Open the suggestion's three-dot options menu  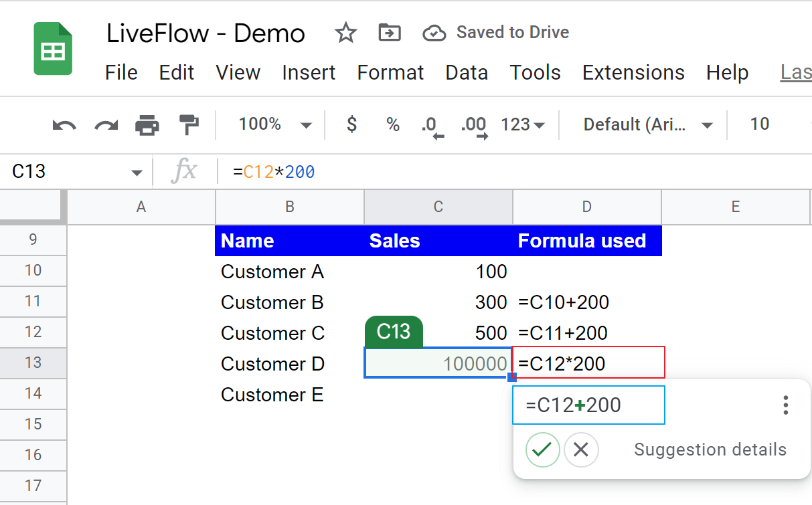click(x=786, y=405)
